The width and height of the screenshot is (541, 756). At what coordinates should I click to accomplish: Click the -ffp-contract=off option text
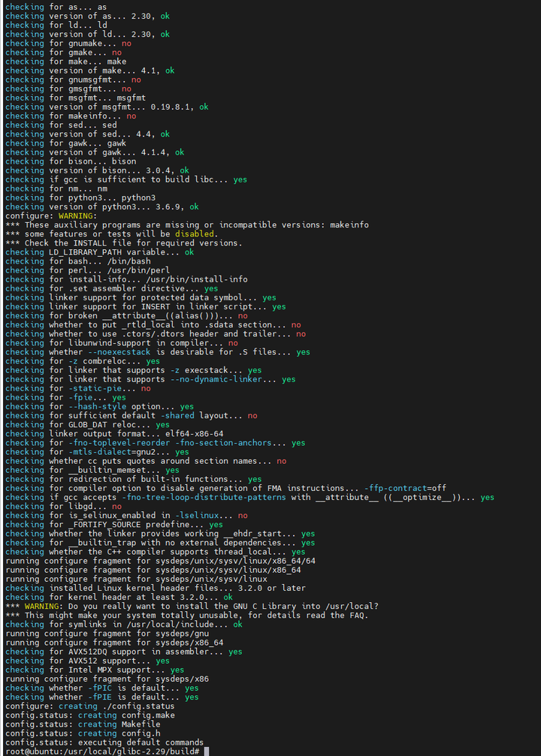click(406, 488)
